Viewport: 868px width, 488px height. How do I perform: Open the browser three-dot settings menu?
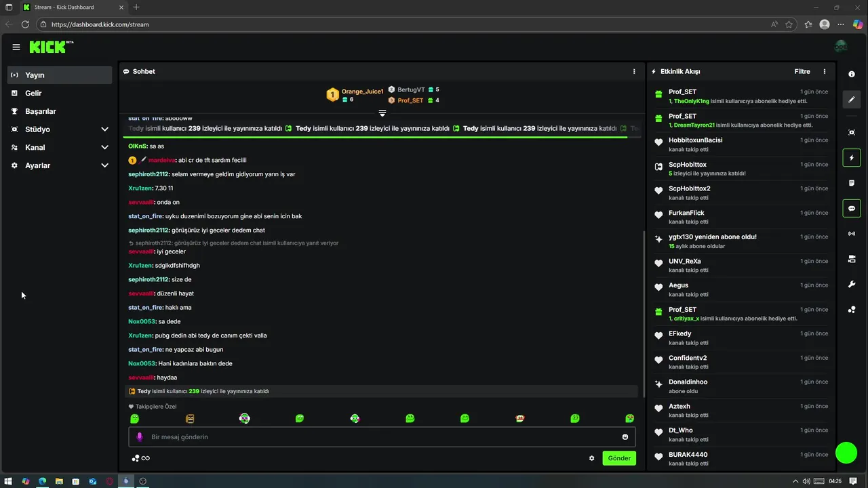pyautogui.click(x=841, y=24)
